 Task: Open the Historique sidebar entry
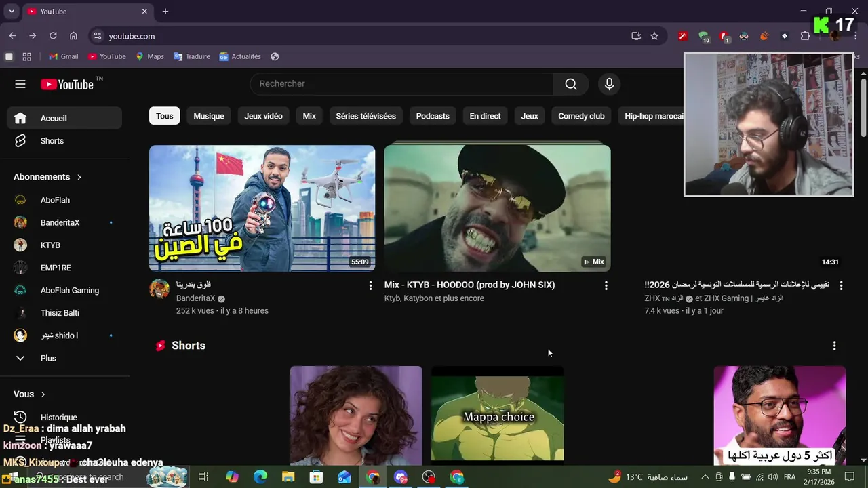[x=64, y=417]
